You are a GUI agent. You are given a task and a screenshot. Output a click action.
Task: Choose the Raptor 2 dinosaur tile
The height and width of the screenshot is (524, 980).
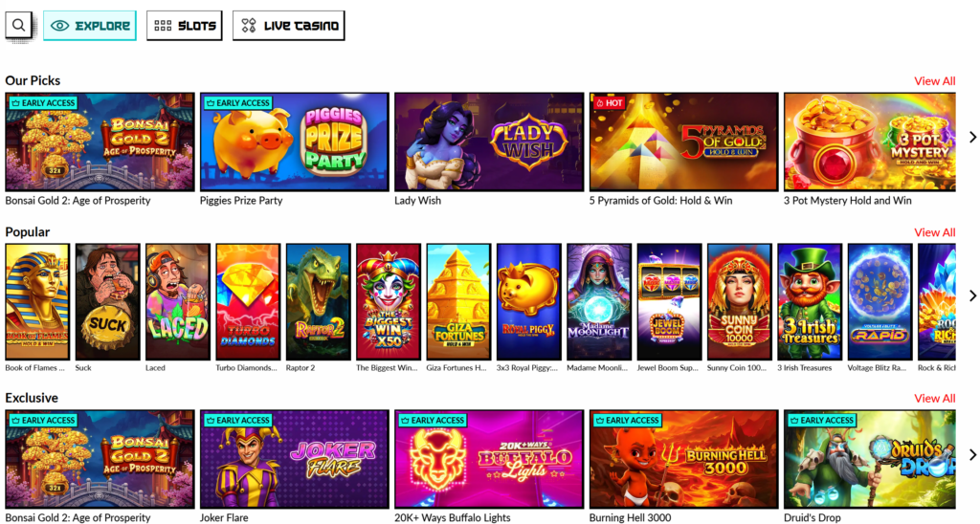coord(318,301)
